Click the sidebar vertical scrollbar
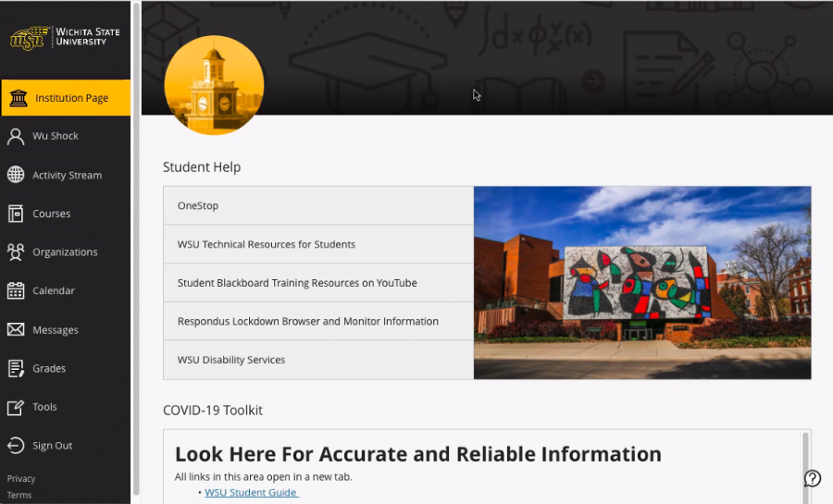 [136, 250]
